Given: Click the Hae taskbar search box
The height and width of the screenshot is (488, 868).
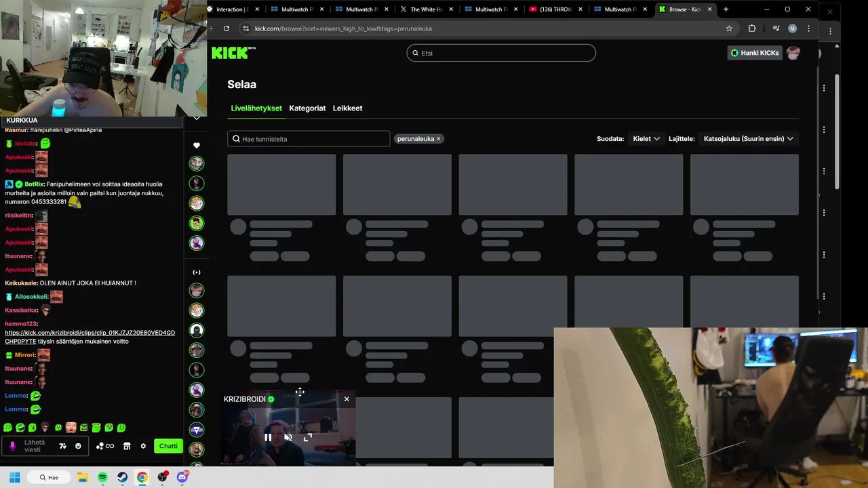Looking at the screenshot, I should pos(47,477).
